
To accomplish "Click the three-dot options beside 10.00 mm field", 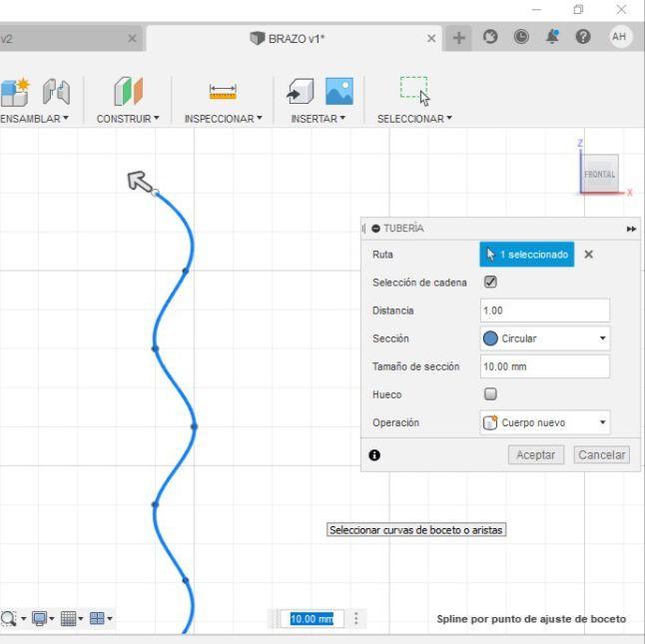I will coord(356,618).
